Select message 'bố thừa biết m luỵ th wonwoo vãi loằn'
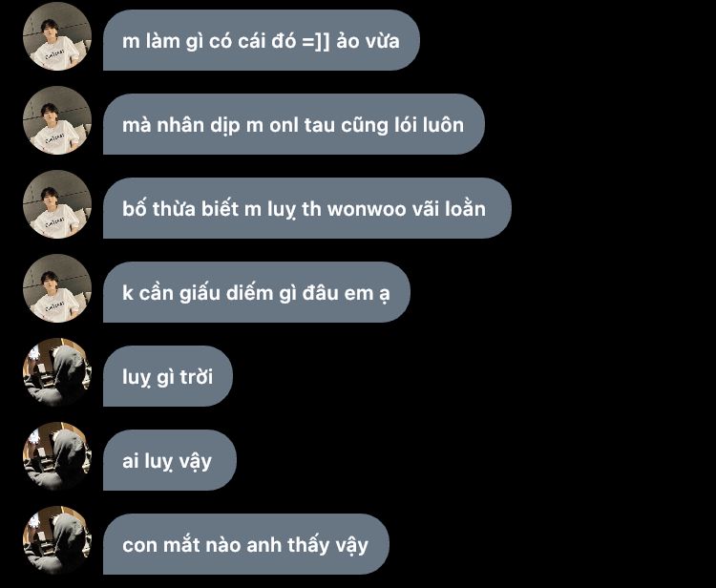The height and width of the screenshot is (588, 716). [307, 208]
